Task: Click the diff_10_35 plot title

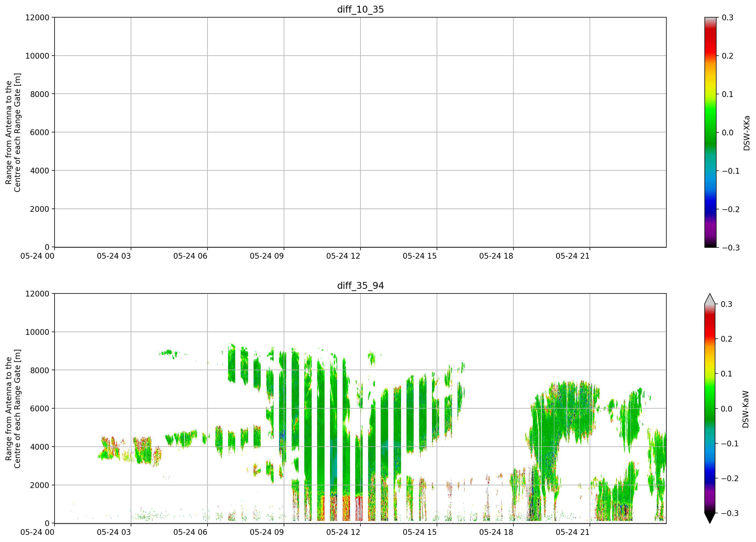Action: point(360,9)
